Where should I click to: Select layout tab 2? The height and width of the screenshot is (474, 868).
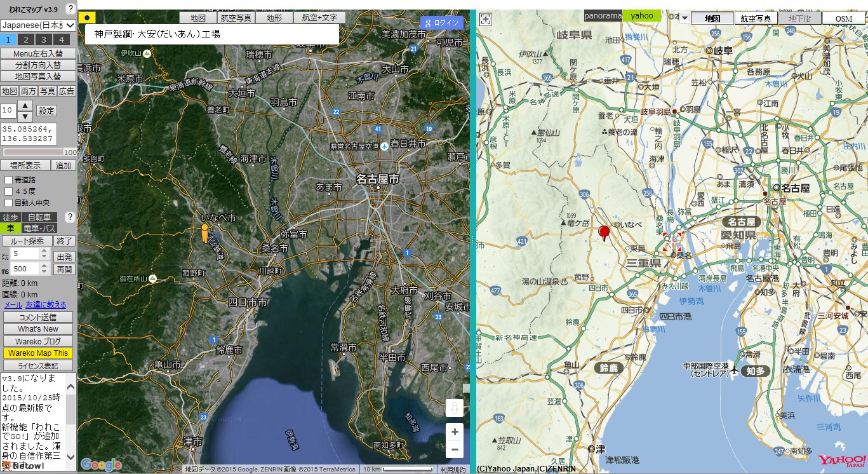[25, 39]
